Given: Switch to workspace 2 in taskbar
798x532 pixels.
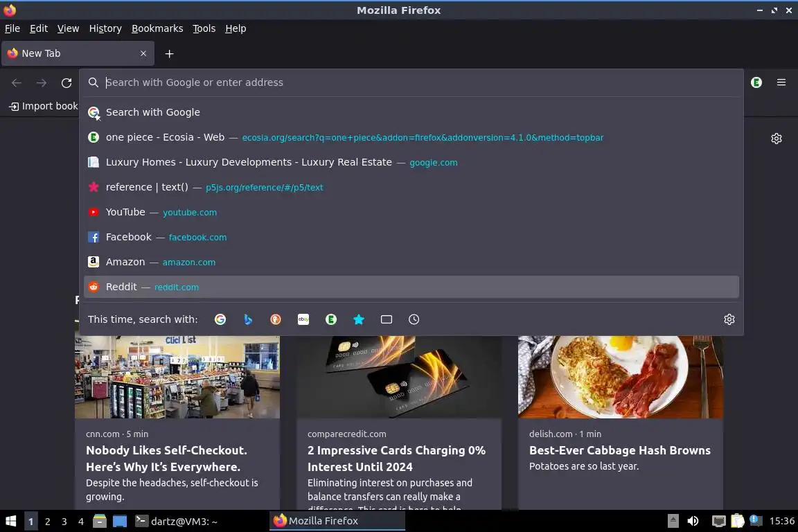Looking at the screenshot, I should click(47, 522).
